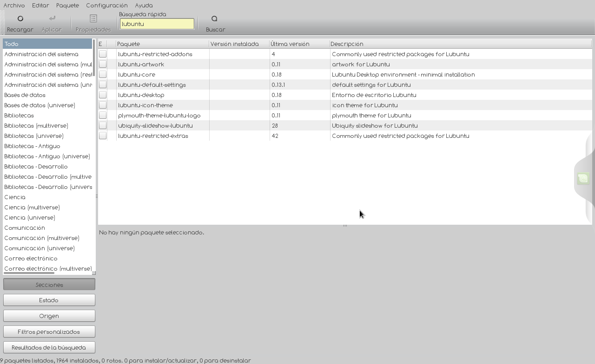Screen dimensions: 595x364
Task: Click the Origen filter button
Action: coord(49,316)
